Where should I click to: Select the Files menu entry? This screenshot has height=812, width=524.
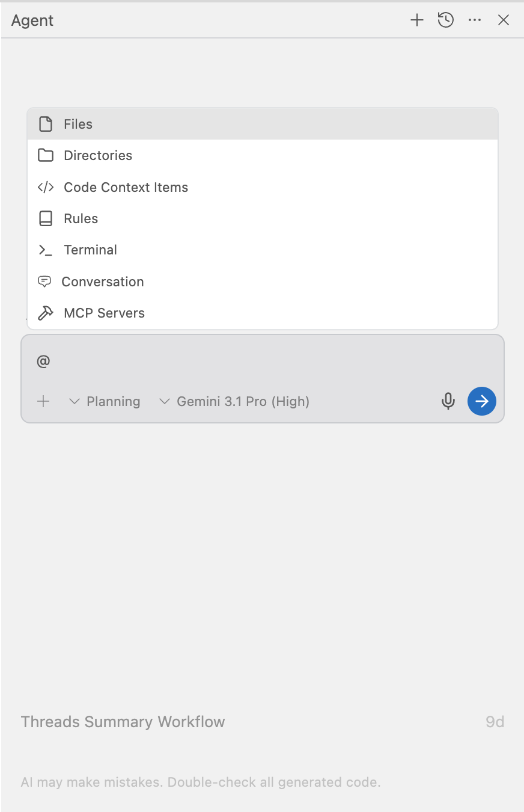click(x=78, y=125)
